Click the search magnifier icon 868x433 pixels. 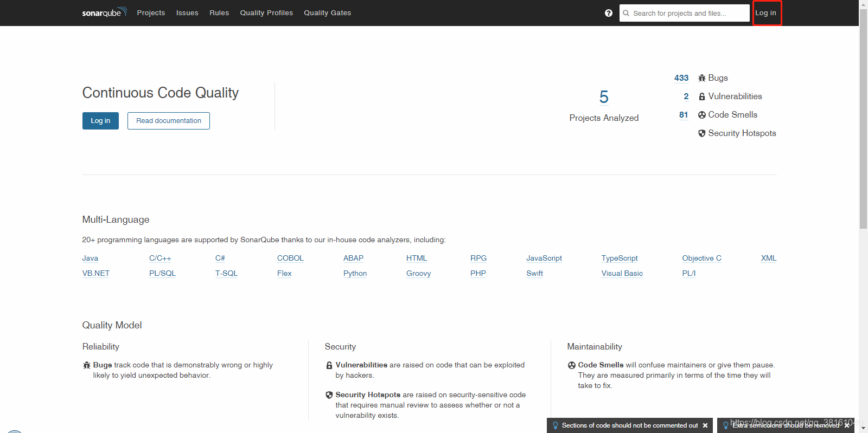pyautogui.click(x=626, y=13)
